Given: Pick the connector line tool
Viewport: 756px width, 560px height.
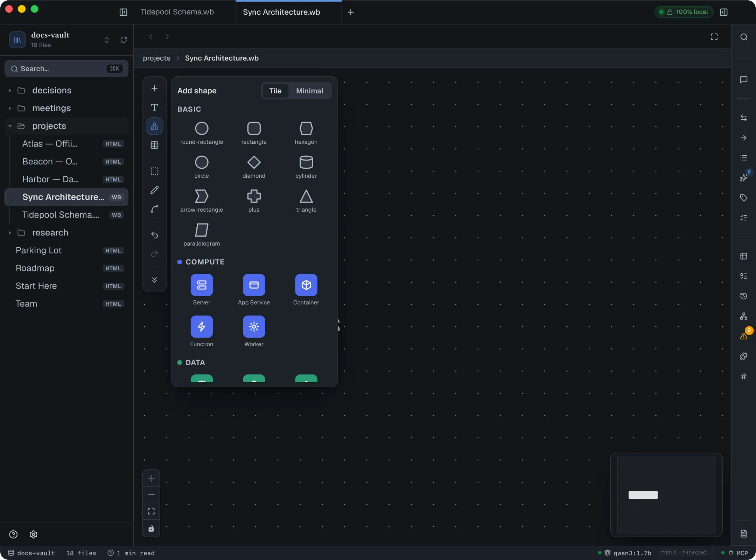Looking at the screenshot, I should (154, 209).
